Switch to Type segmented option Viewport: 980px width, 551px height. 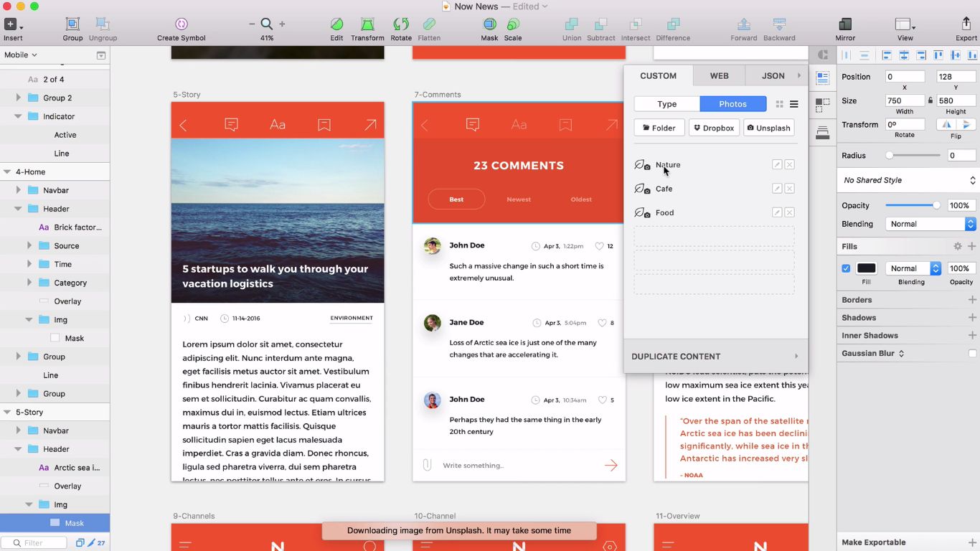(667, 104)
